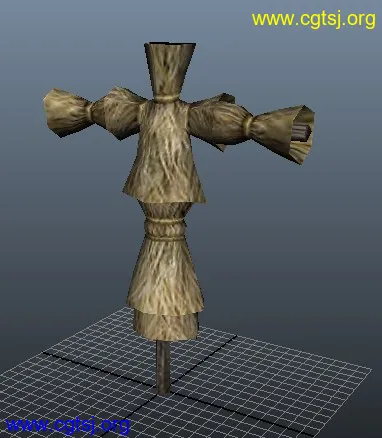Pick the narrow straw section above the waist ropes

pos(165,210)
